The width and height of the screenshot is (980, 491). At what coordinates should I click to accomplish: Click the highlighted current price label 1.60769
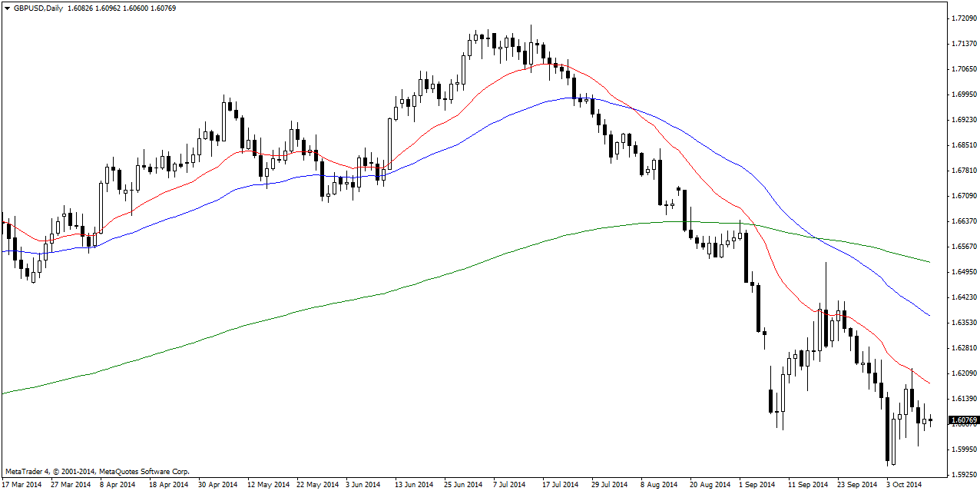coord(963,420)
